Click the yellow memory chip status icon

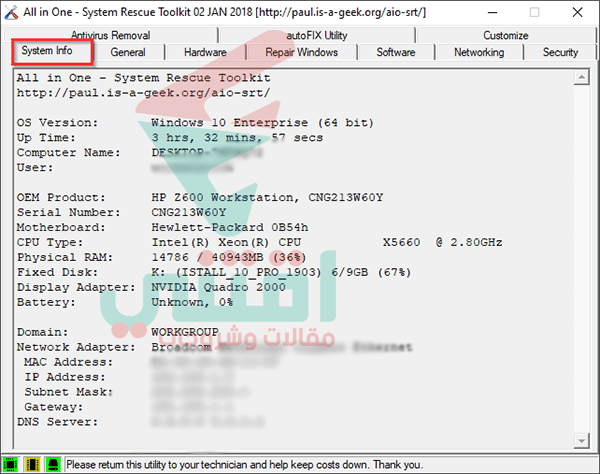32,464
